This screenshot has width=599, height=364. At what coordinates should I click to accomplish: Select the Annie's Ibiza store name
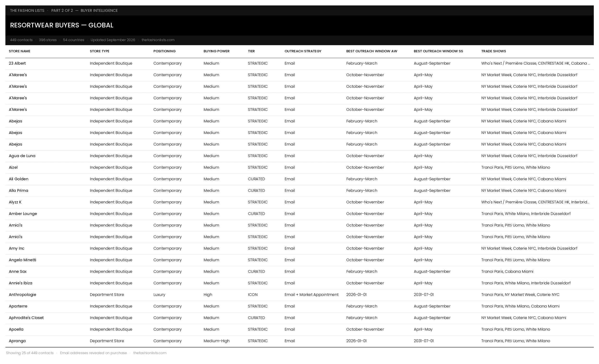pos(20,283)
